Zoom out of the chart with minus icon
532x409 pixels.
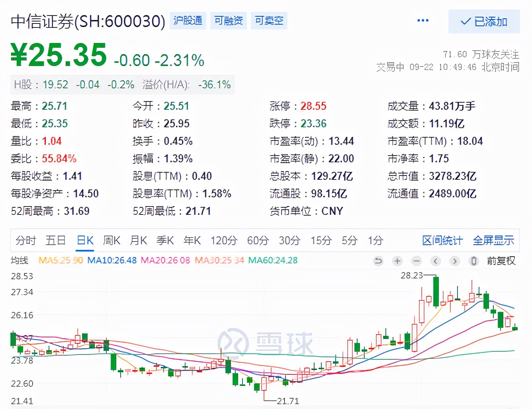click(416, 261)
